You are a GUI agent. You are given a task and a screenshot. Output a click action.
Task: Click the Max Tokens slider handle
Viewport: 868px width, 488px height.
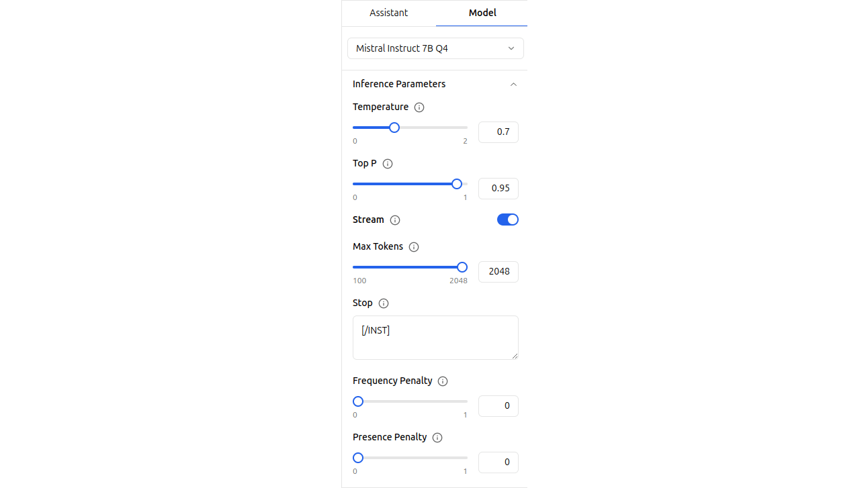tap(462, 267)
